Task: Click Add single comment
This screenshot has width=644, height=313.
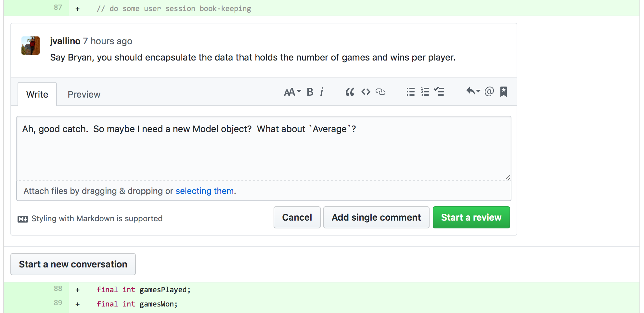Action: (376, 217)
